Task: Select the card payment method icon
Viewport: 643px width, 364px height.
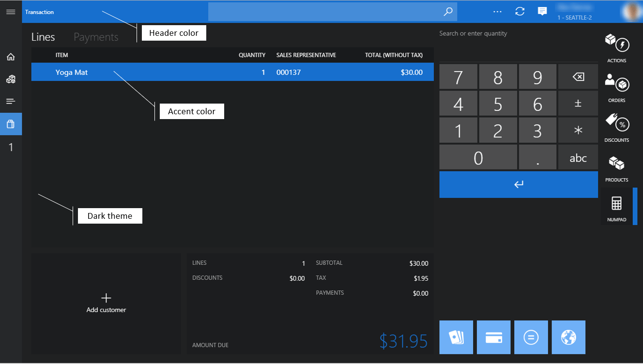Action: pos(493,337)
